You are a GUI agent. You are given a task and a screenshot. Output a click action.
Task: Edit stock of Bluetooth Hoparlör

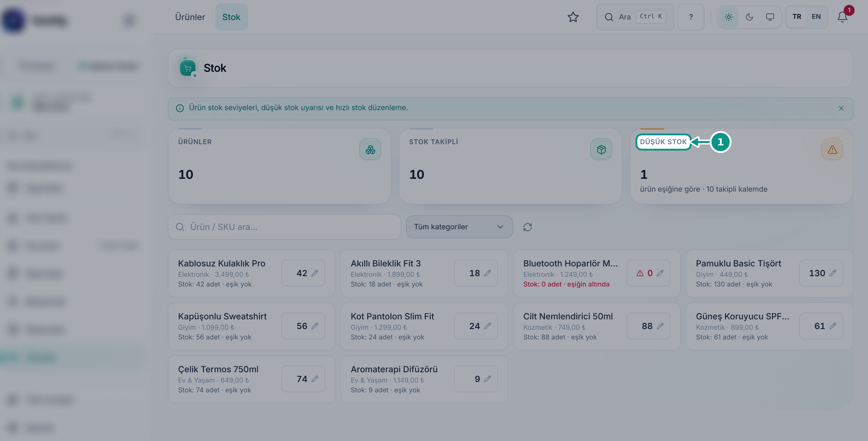(648, 273)
